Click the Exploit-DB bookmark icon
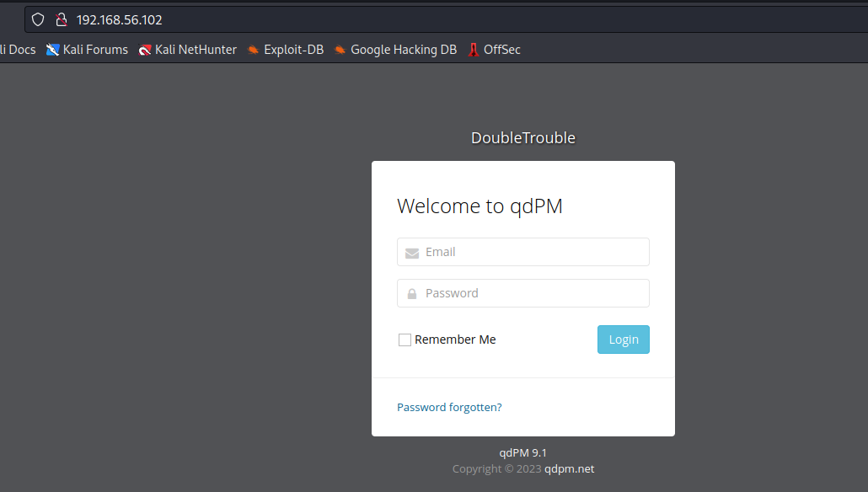This screenshot has height=492, width=868. (253, 50)
